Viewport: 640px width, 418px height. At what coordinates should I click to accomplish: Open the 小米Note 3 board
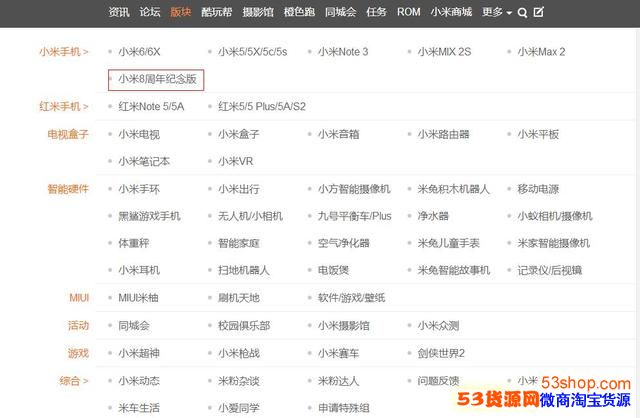343,52
